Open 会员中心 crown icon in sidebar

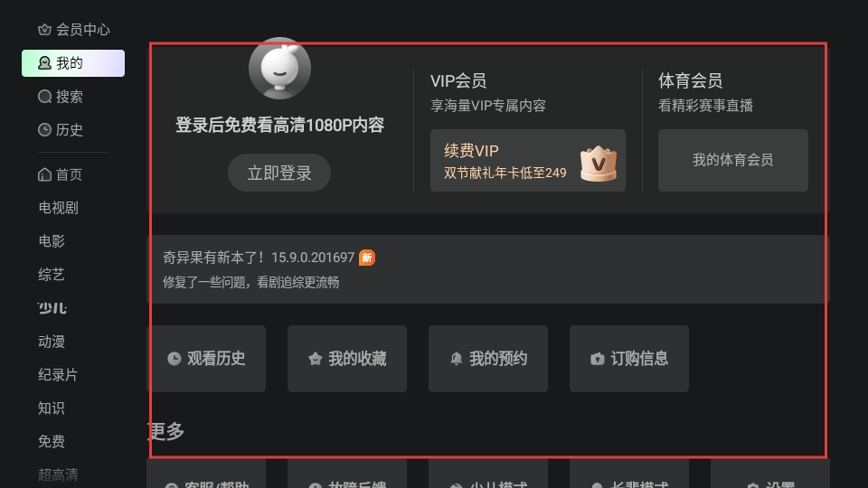point(44,29)
